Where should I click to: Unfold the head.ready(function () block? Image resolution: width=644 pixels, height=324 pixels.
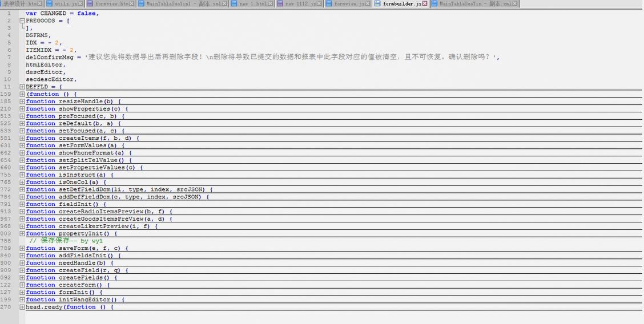coord(22,307)
